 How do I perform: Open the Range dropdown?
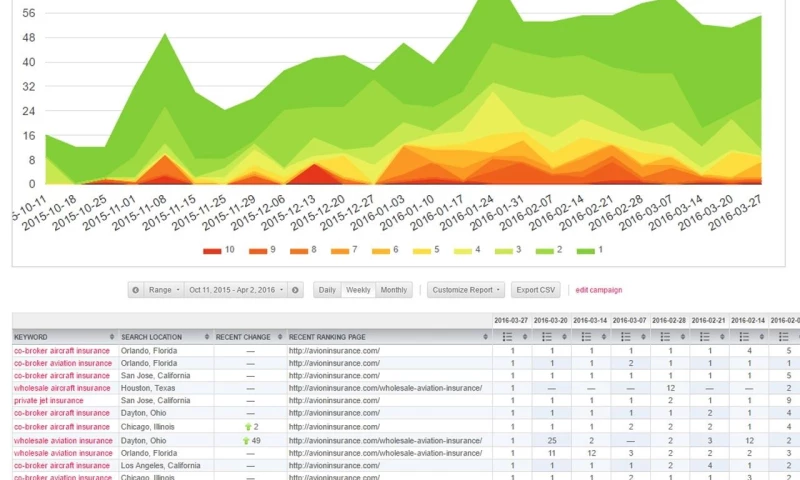point(164,290)
